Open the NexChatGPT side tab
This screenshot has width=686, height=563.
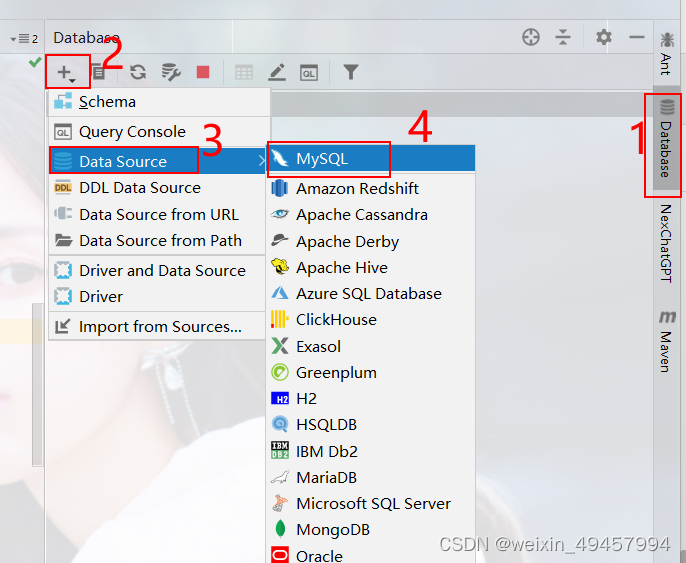pos(666,243)
